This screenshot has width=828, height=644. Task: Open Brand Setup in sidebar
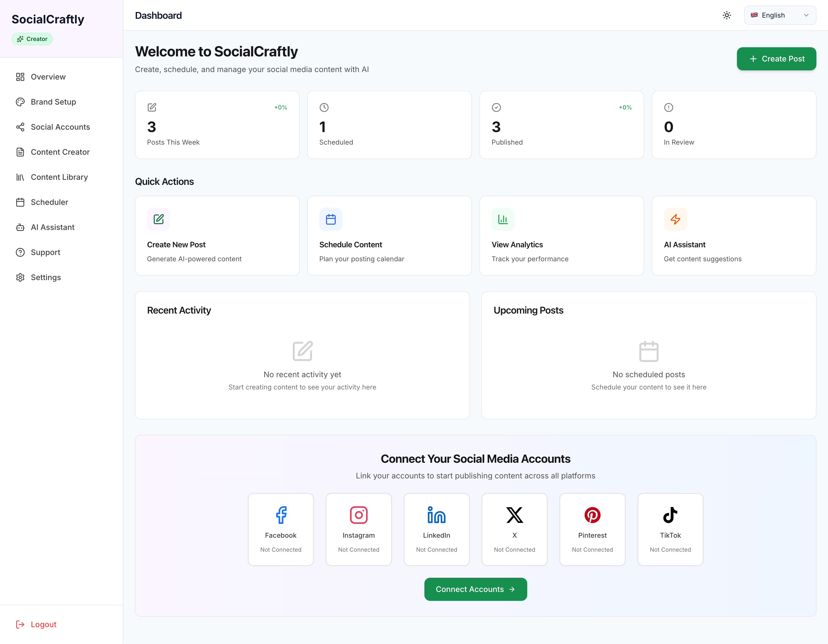(x=53, y=102)
